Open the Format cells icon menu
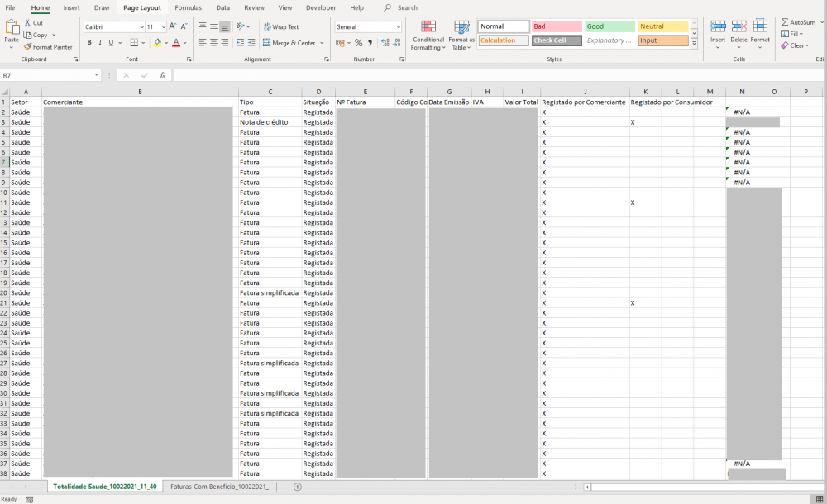This screenshot has width=827, height=504. [760, 26]
